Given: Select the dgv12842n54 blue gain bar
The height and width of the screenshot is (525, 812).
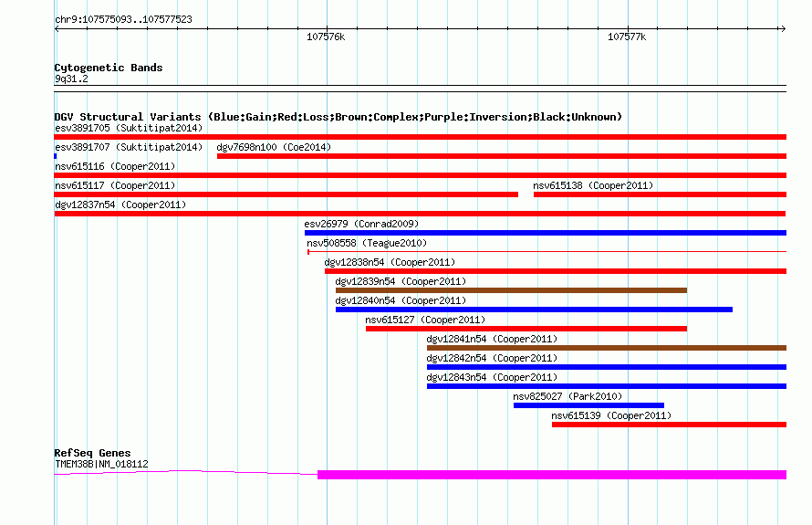Looking at the screenshot, I should click(x=607, y=367).
